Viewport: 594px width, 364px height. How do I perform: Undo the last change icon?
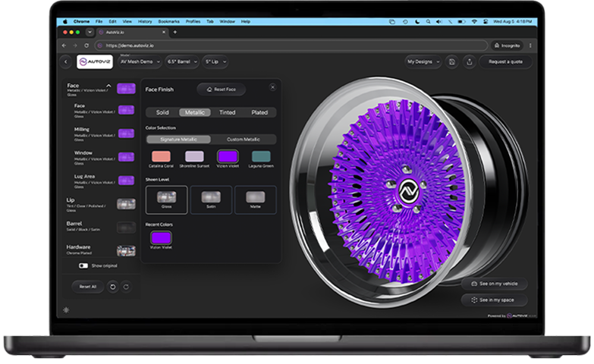click(112, 287)
